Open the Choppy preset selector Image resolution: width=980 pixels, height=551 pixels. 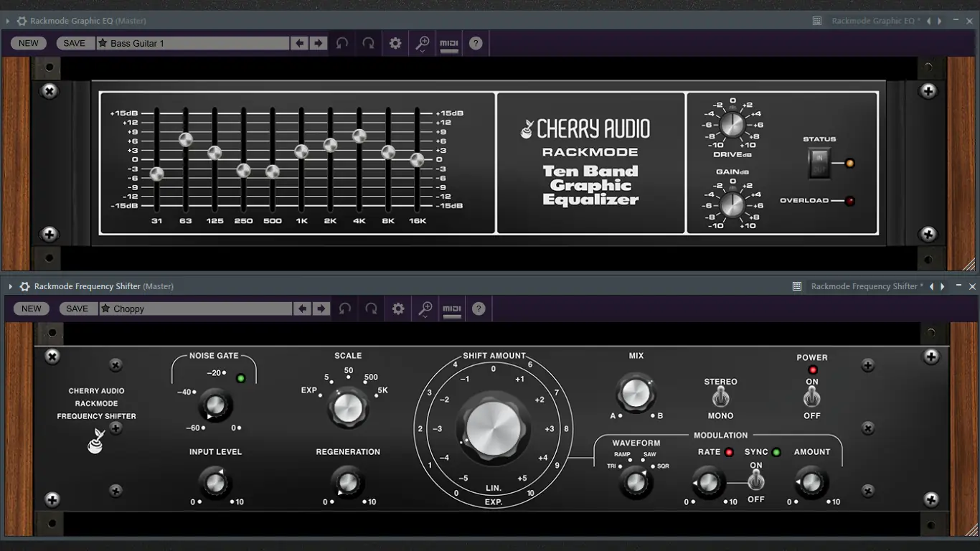(195, 309)
